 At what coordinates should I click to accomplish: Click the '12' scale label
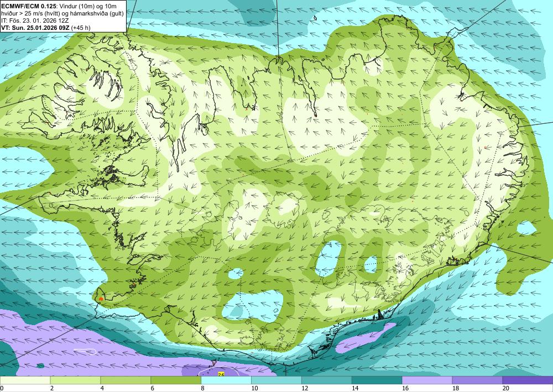coord(305,388)
